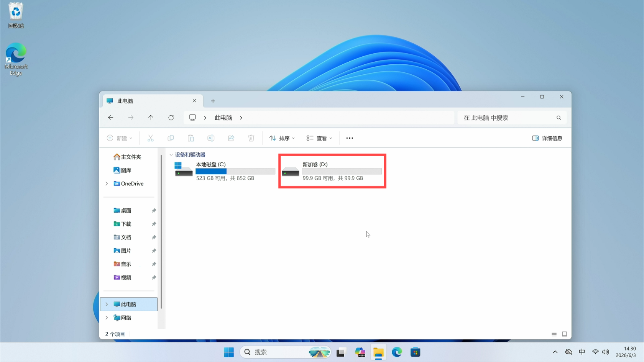Go forward with the right arrow button
This screenshot has height=362, width=644.
click(131, 118)
